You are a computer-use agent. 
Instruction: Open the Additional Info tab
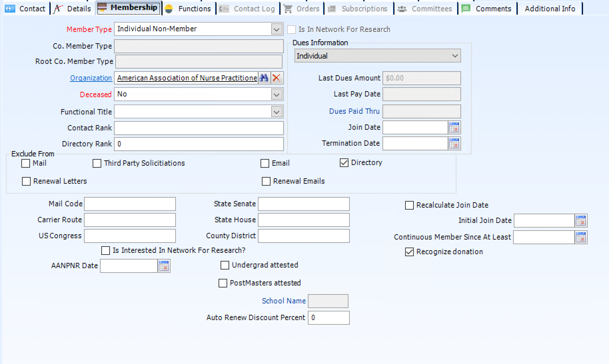tap(550, 8)
